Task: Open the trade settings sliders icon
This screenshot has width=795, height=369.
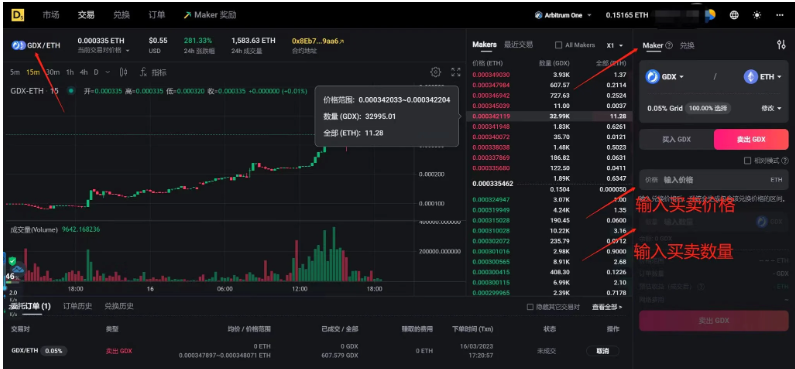Action: coord(781,45)
